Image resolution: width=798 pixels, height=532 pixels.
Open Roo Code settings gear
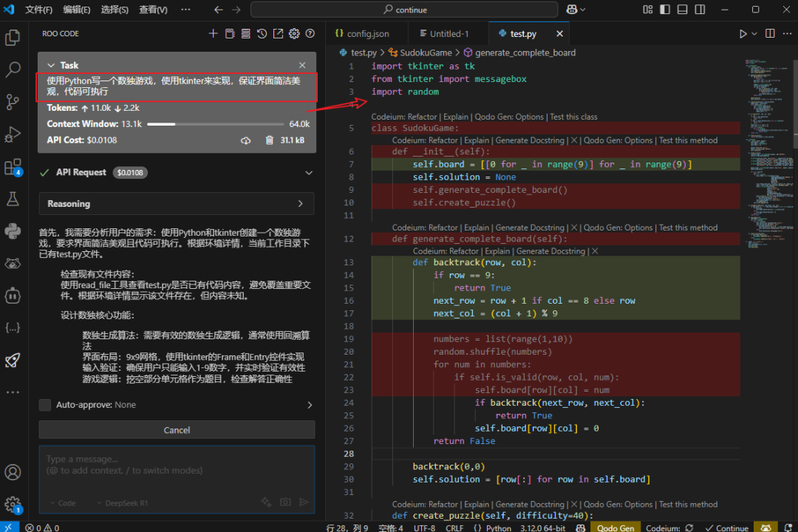point(294,33)
